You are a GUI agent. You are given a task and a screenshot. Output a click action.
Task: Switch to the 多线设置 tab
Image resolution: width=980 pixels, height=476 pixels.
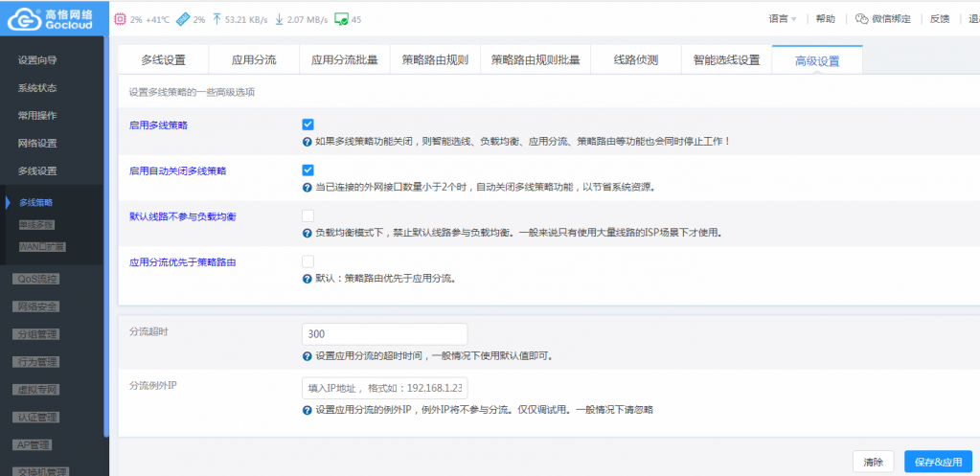point(163,60)
